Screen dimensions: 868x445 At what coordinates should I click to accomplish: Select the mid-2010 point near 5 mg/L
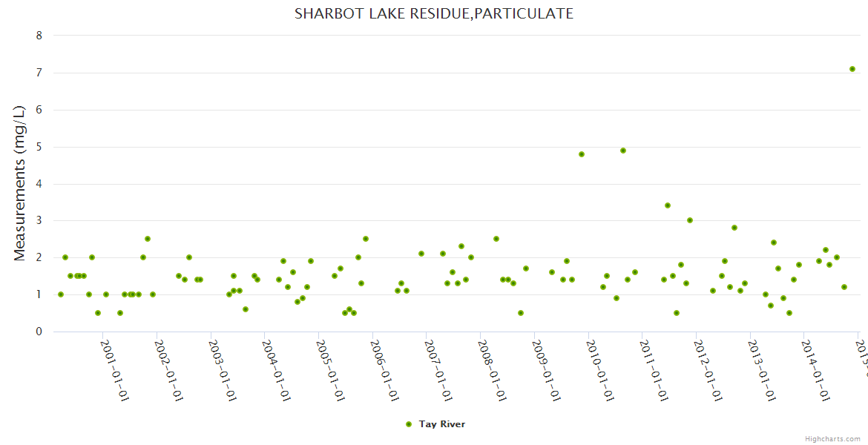point(623,151)
